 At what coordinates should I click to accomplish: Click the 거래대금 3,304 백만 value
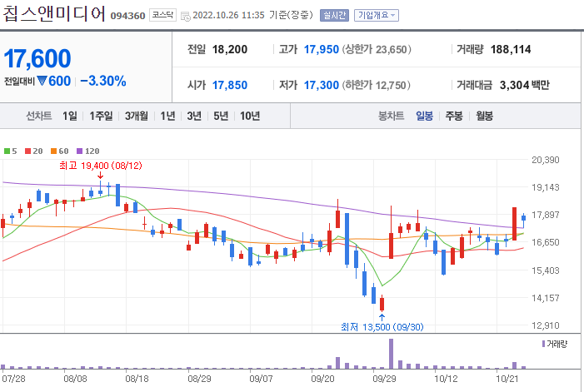[x=524, y=85]
